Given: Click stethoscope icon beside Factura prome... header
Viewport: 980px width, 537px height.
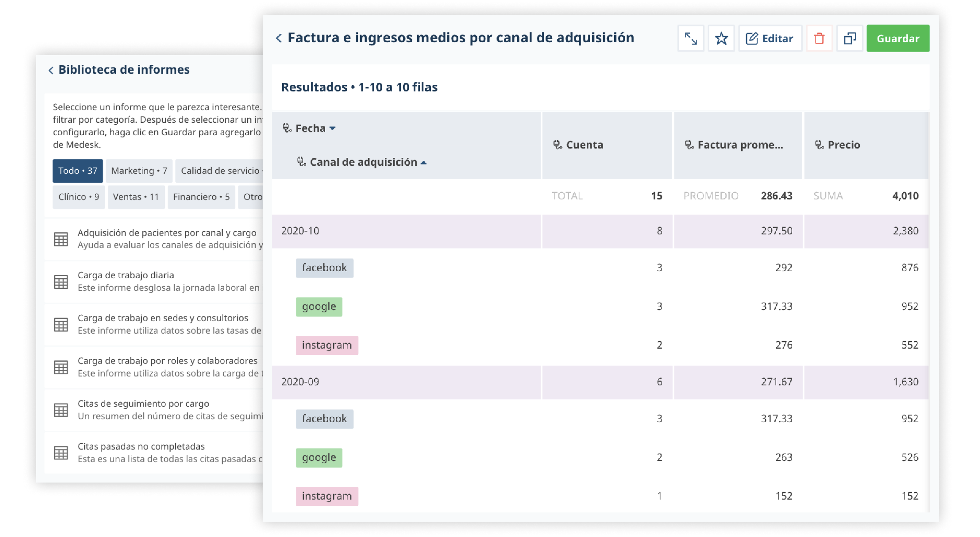Looking at the screenshot, I should (689, 145).
